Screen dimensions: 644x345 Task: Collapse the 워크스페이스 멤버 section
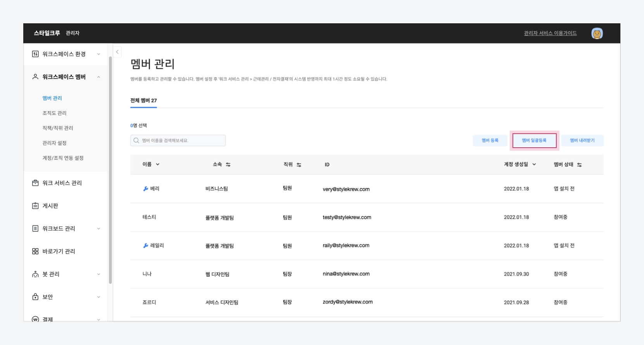[x=99, y=77]
